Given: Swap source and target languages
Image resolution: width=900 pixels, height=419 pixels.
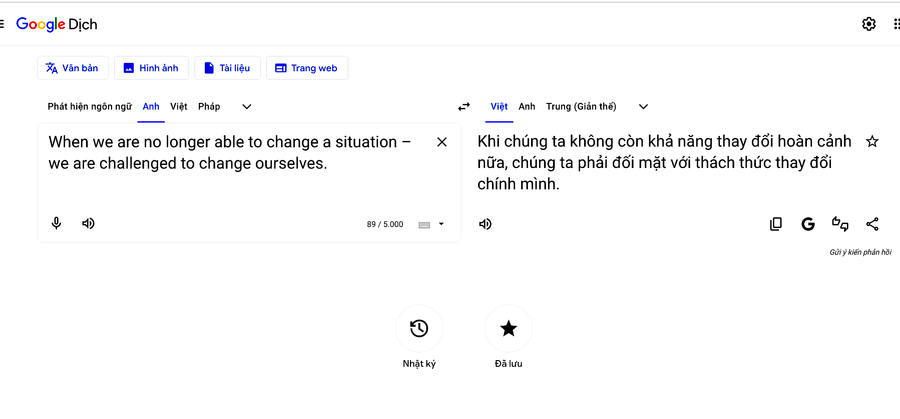Looking at the screenshot, I should pos(464,106).
